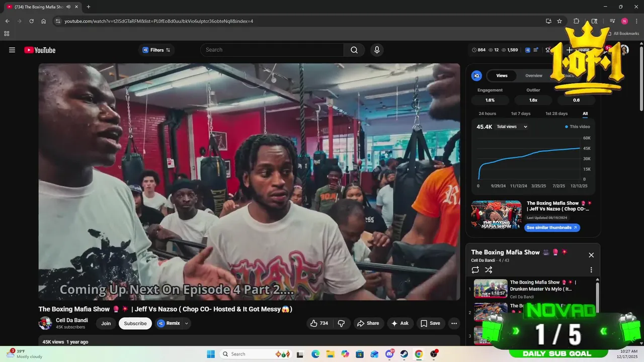Viewport: 644px width, 362px height.
Task: Open the All Bookmarks folder
Action: 623,34
